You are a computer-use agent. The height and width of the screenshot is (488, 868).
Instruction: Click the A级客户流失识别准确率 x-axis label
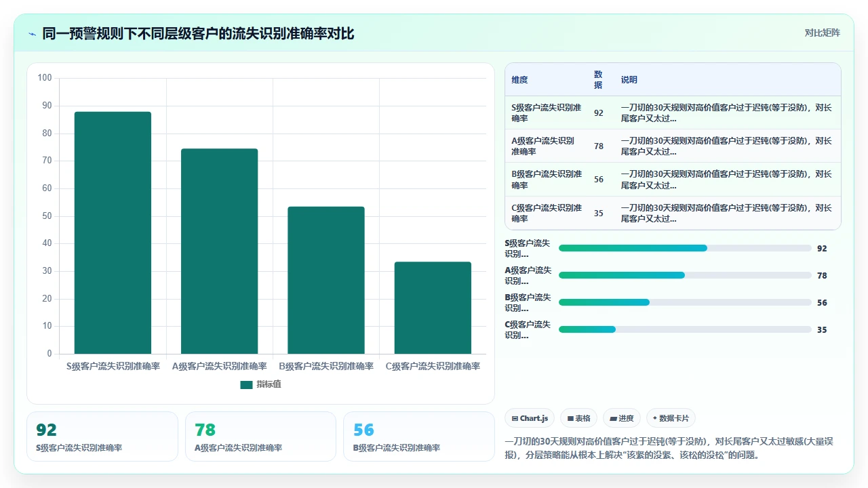click(x=219, y=366)
